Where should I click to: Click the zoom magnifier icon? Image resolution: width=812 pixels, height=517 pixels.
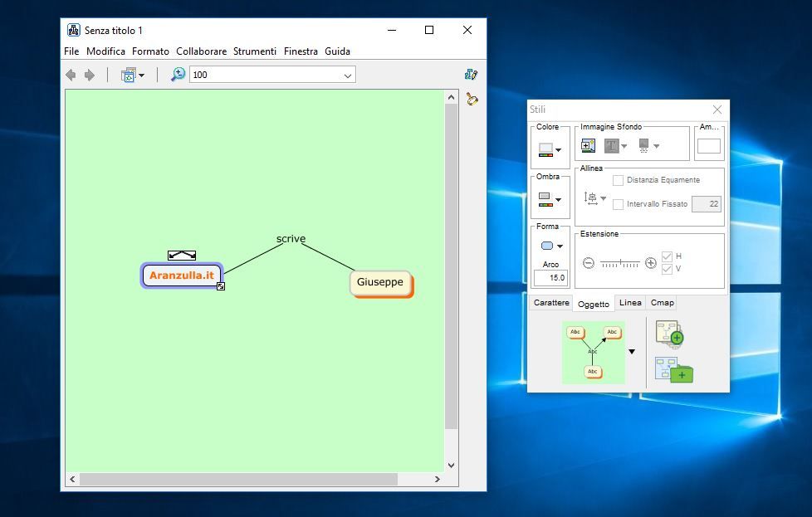pos(179,75)
